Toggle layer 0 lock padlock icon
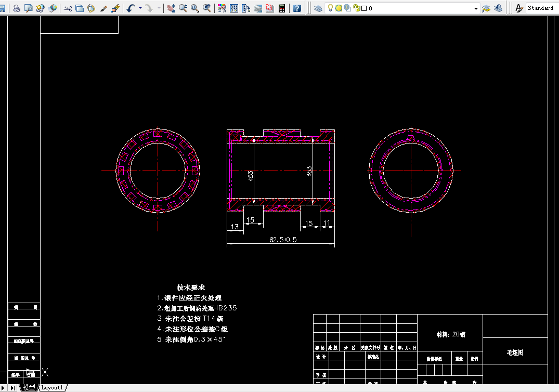 point(357,8)
